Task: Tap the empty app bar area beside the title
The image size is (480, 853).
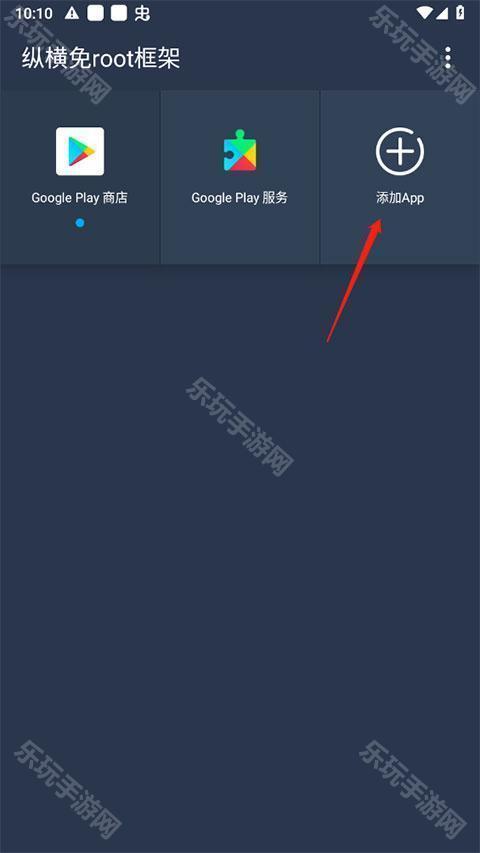Action: pos(310,58)
